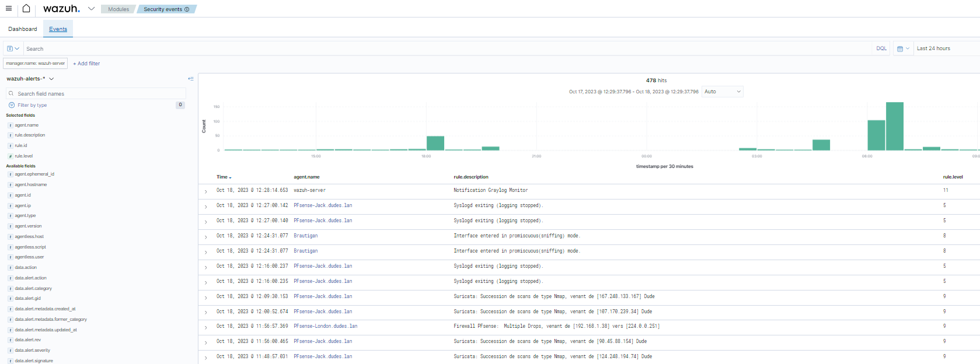Image resolution: width=980 pixels, height=364 pixels.
Task: Open the saved query menu icon
Action: pos(13,49)
